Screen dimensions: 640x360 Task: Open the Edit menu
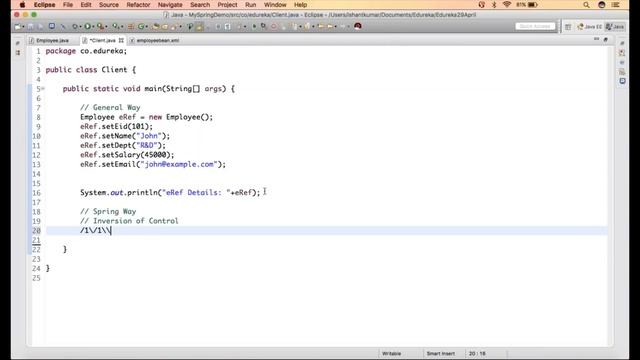(86, 5)
